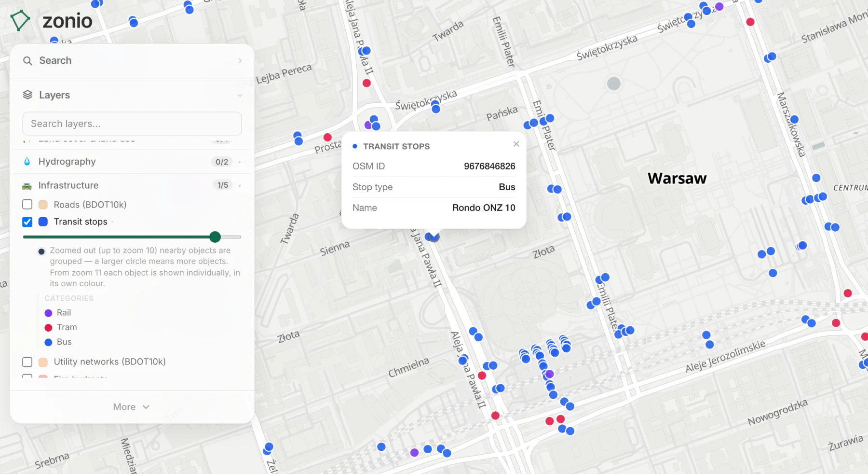Click the Tram category legend entry
Viewport: 868px width, 474px height.
pyautogui.click(x=61, y=327)
